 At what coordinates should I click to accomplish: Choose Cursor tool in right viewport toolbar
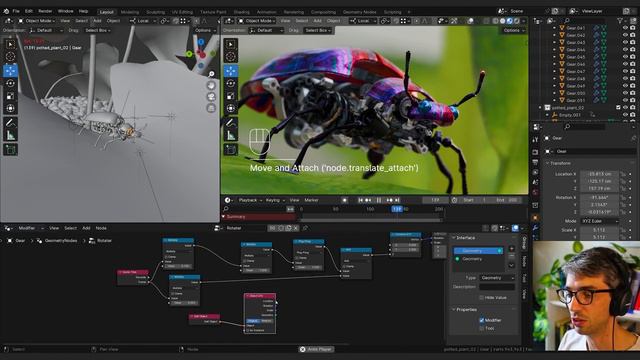(x=231, y=57)
